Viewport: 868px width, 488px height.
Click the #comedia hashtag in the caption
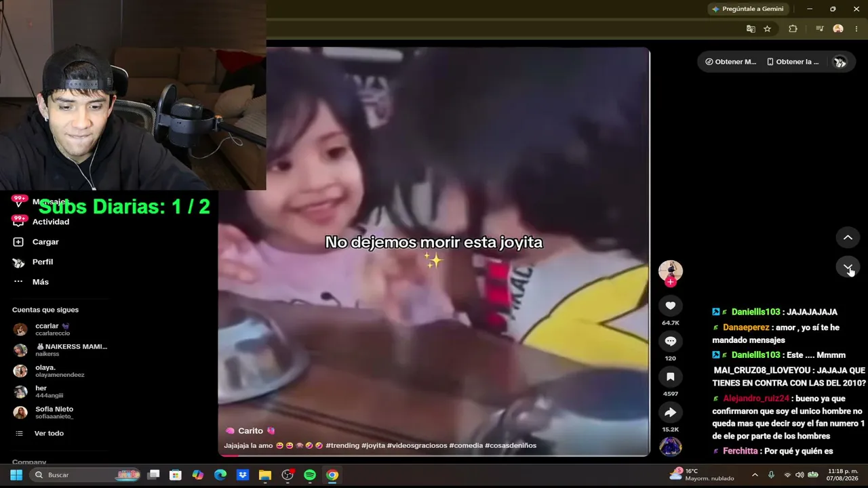click(x=466, y=445)
